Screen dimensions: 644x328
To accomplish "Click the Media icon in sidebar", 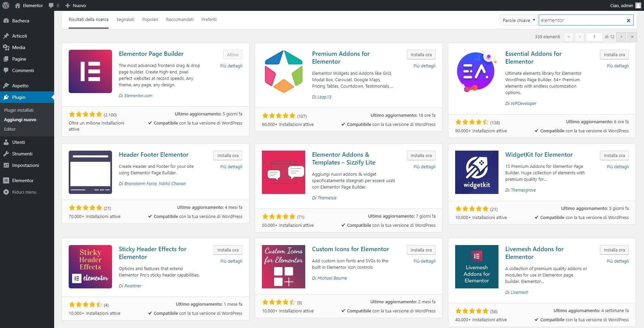I will tap(6, 47).
